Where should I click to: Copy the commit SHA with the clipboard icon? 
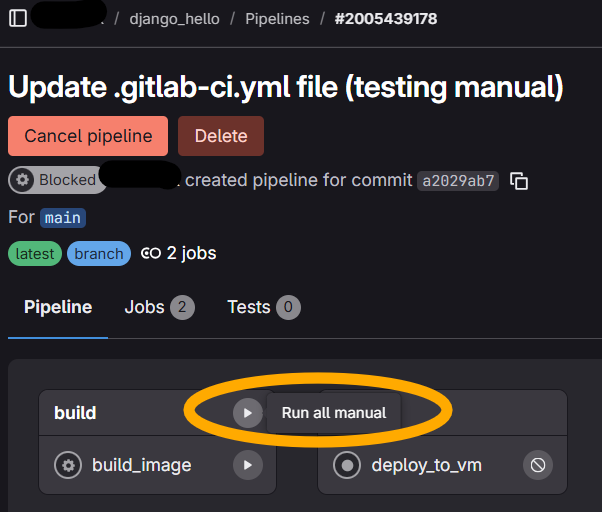pyautogui.click(x=518, y=181)
